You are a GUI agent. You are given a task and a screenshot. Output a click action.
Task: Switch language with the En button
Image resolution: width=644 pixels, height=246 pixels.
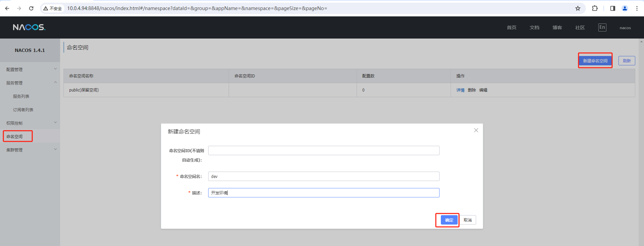(x=602, y=27)
